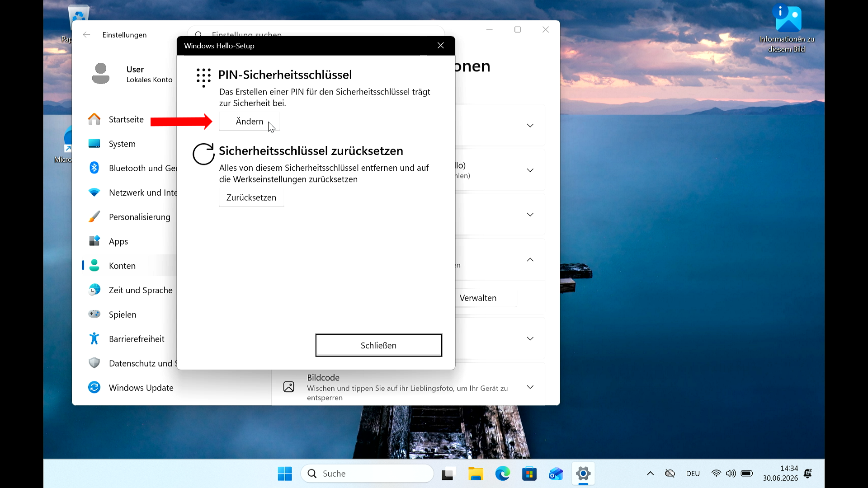Viewport: 868px width, 488px height.
Task: Open the Windows Start menu
Action: tap(285, 474)
